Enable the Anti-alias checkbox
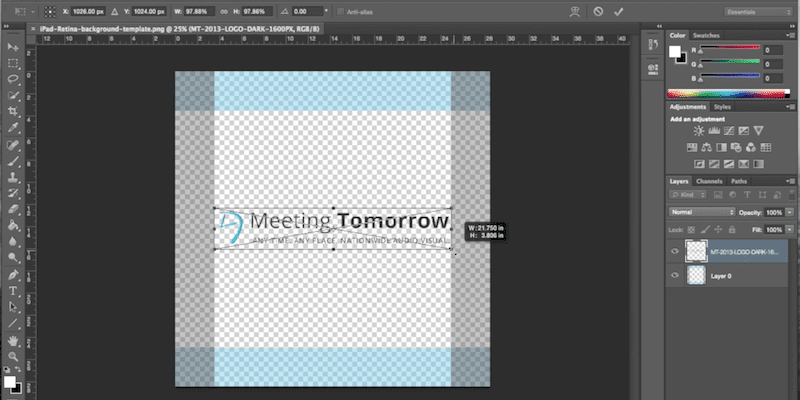The width and height of the screenshot is (800, 400). [340, 12]
